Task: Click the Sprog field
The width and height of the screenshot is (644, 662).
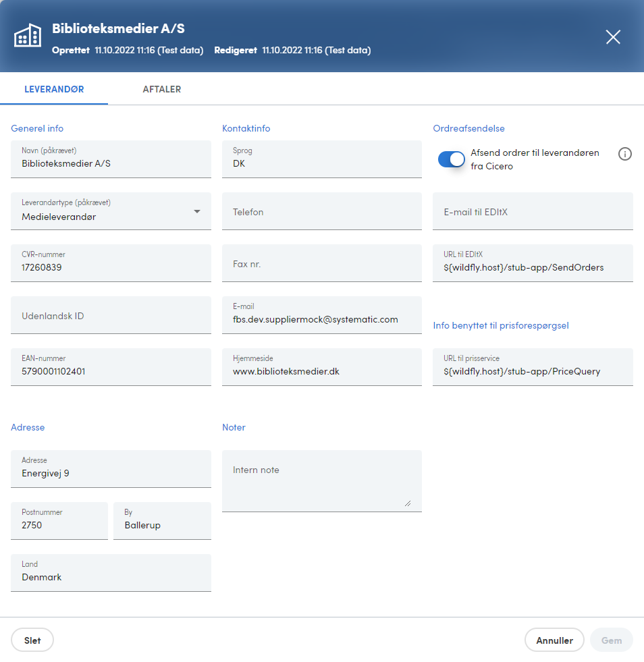Action: pos(322,159)
